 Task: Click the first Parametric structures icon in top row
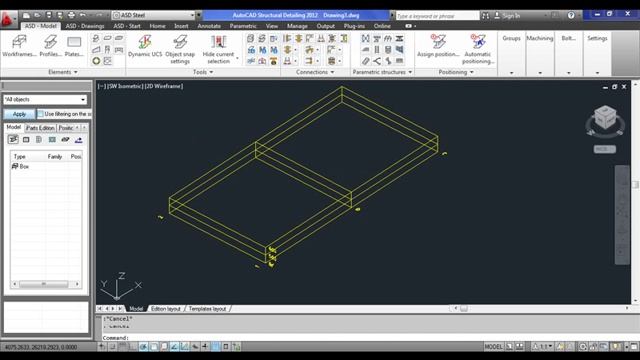tap(365, 38)
